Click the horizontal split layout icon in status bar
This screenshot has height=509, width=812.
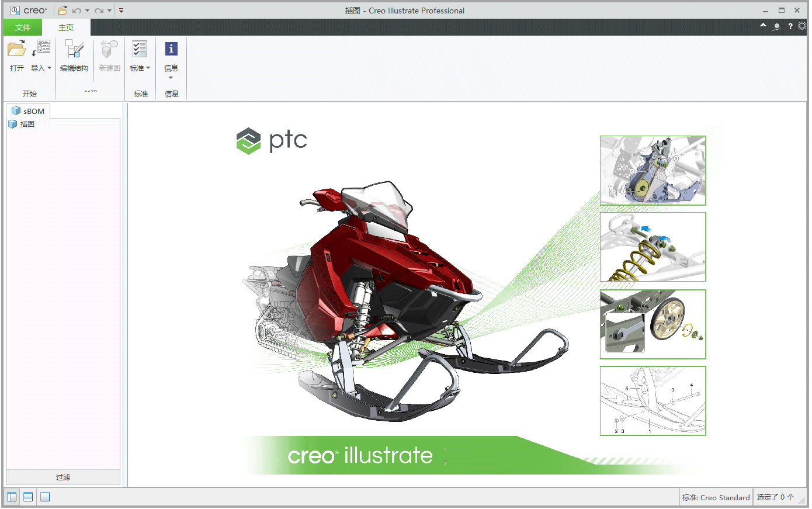(28, 497)
